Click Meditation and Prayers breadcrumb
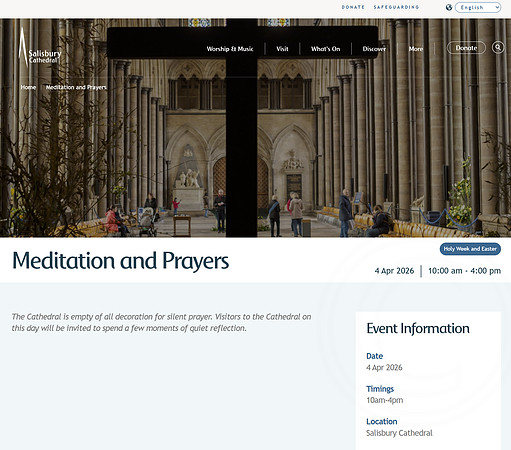The width and height of the screenshot is (511, 450). [76, 87]
